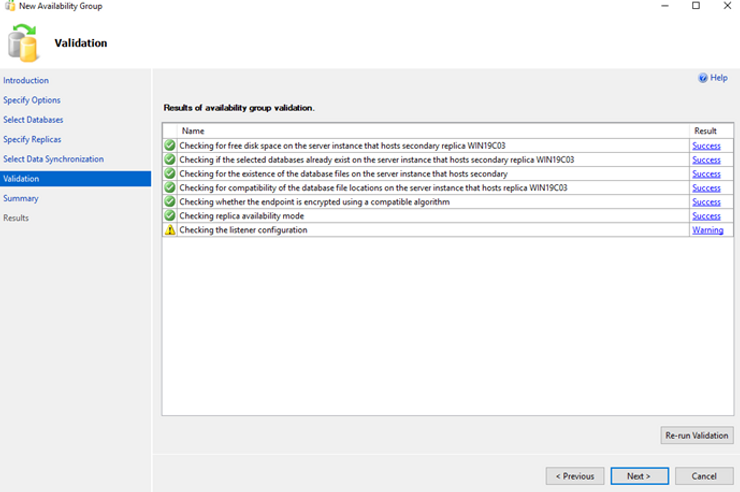The height and width of the screenshot is (492, 740).
Task: Click green icon for replica availability mode check
Action: pos(170,216)
